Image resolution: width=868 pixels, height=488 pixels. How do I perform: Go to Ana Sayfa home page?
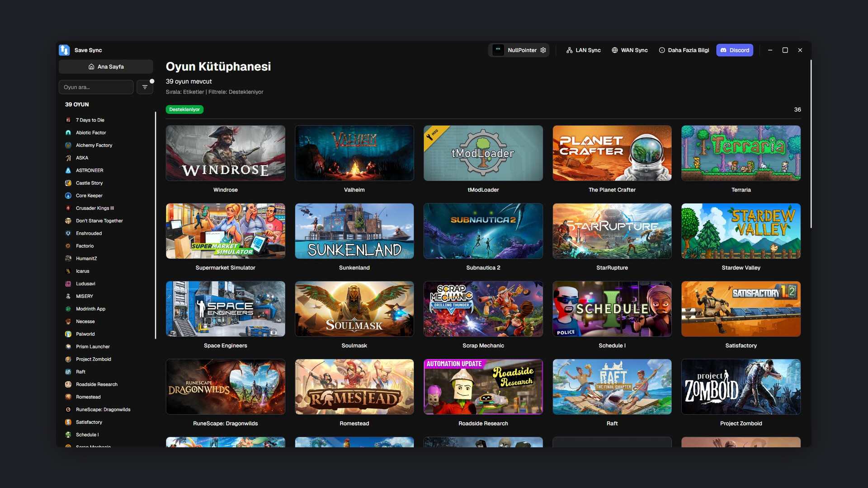pos(106,66)
